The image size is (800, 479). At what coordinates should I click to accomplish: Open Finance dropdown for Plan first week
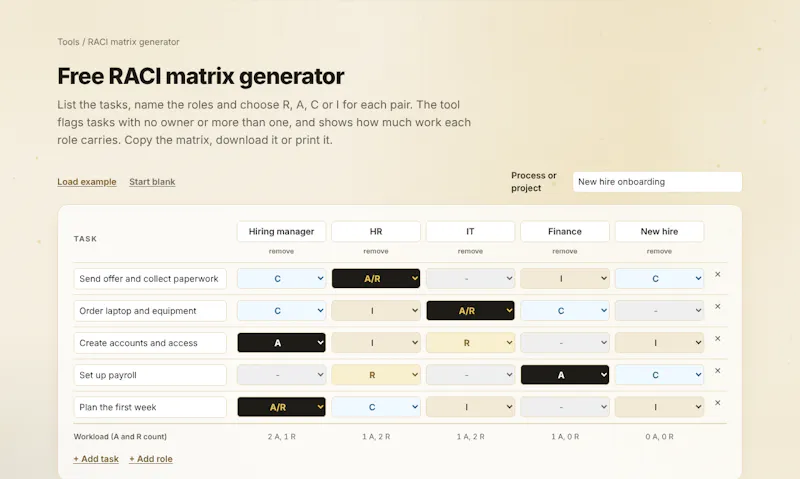[x=565, y=407]
